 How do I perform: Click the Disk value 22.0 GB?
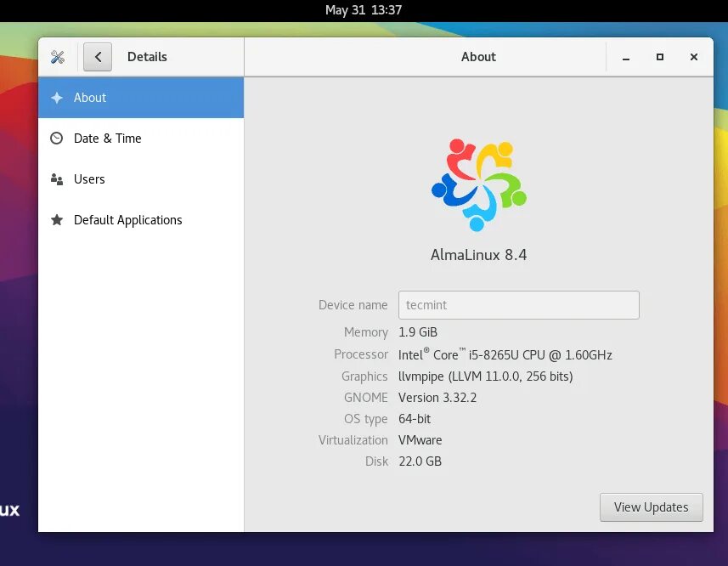[420, 461]
